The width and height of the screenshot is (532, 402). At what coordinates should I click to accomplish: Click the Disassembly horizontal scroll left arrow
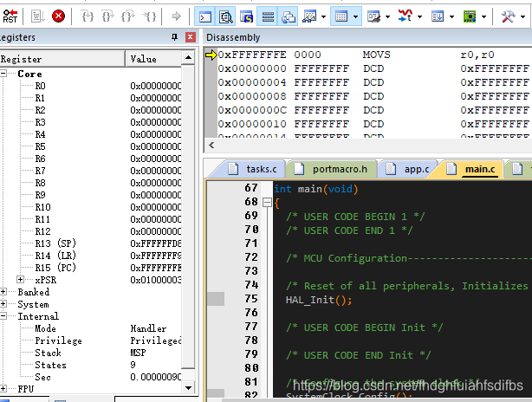click(x=211, y=146)
